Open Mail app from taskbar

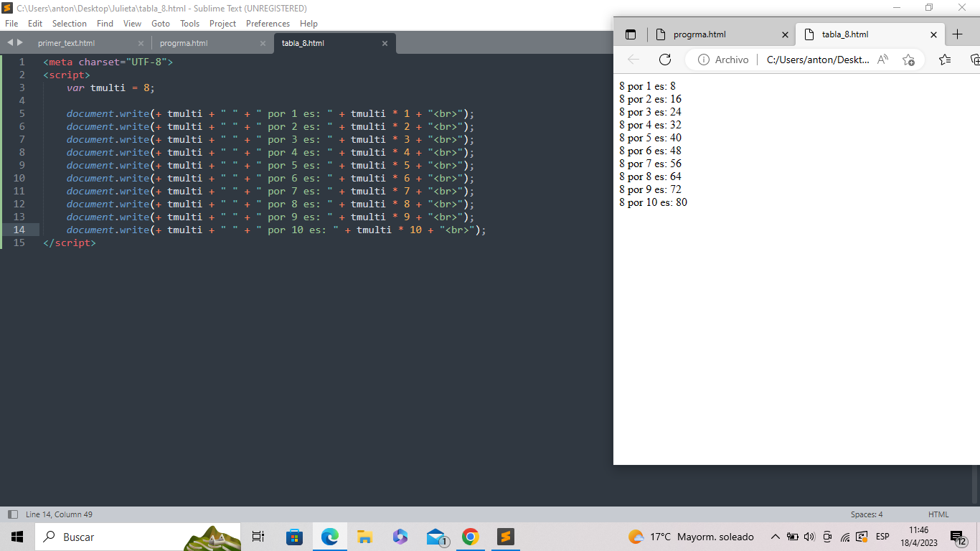coord(435,537)
